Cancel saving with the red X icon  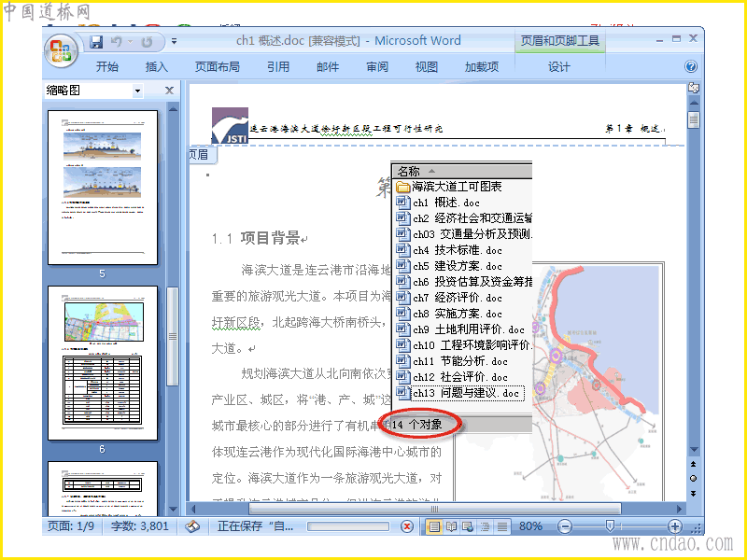(406, 526)
